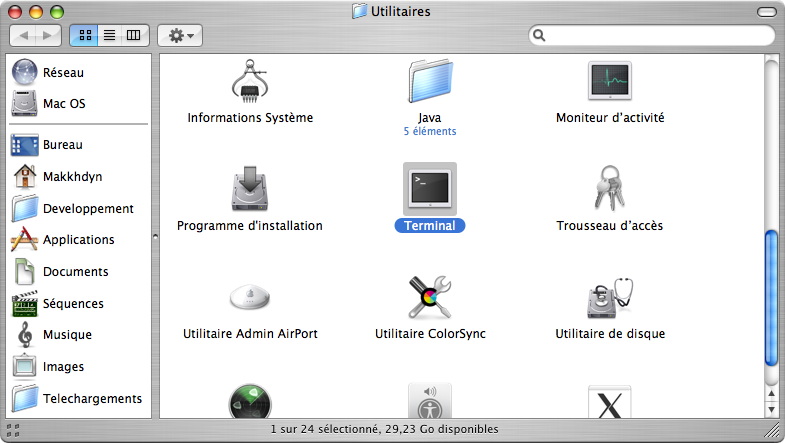Image resolution: width=785 pixels, height=443 pixels.
Task: Select the X11 application icon
Action: tap(610, 401)
